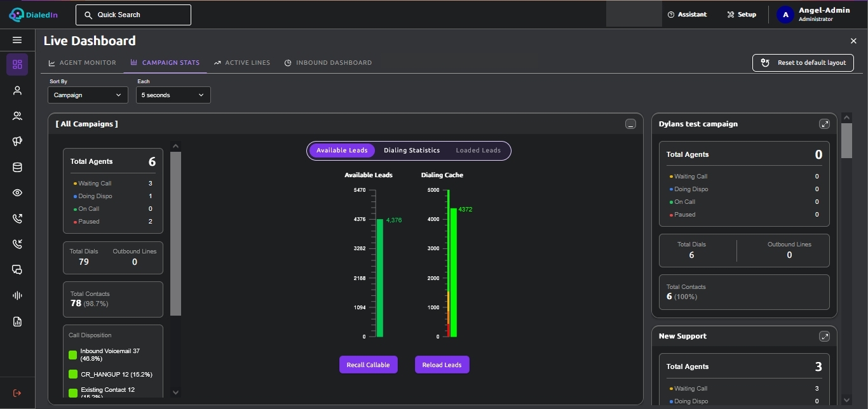Open the inbound call icon in sidebar
Screen dimensions: 868x409
click(17, 244)
